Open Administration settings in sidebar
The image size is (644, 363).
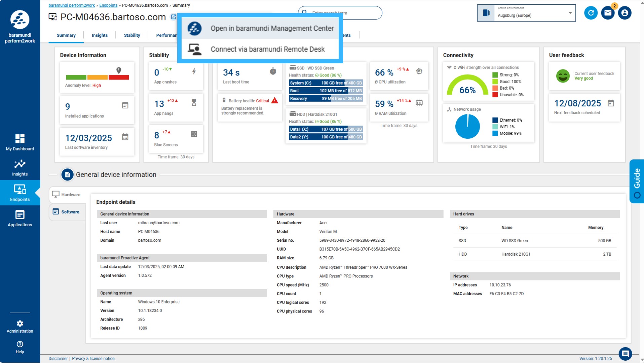coord(20,326)
